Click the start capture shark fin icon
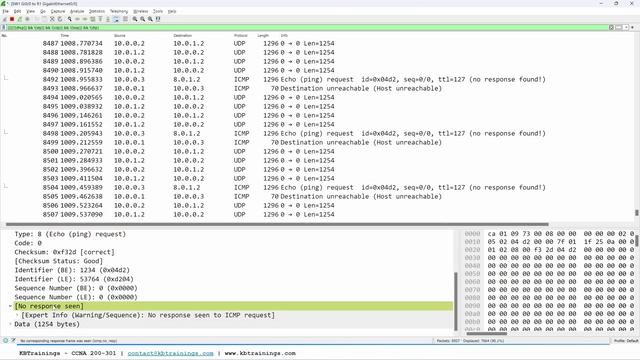The image size is (640, 360). 4,19
